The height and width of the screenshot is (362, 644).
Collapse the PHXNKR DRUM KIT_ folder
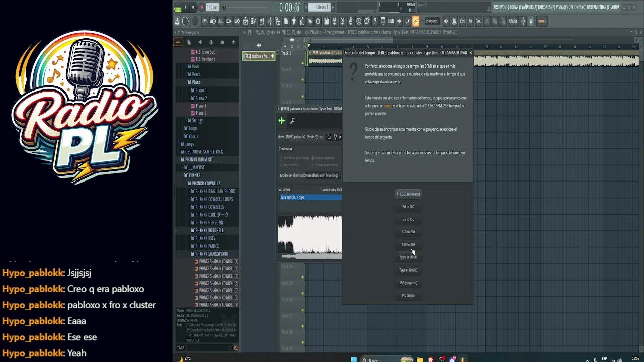[199, 160]
